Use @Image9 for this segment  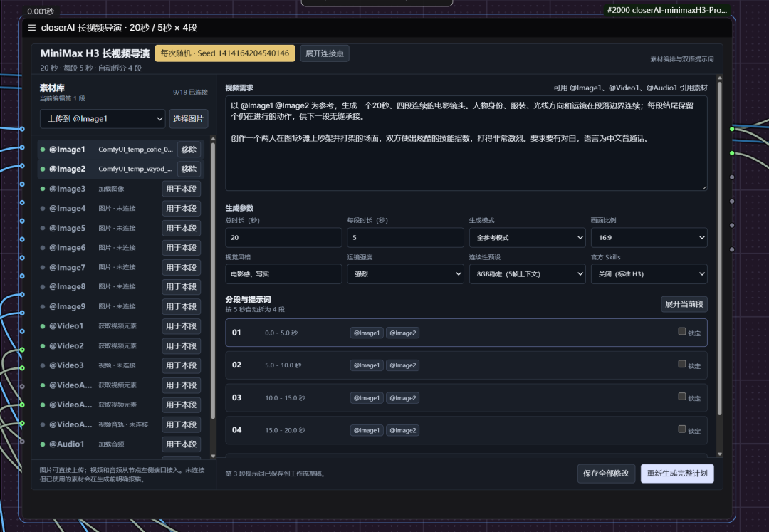click(181, 306)
